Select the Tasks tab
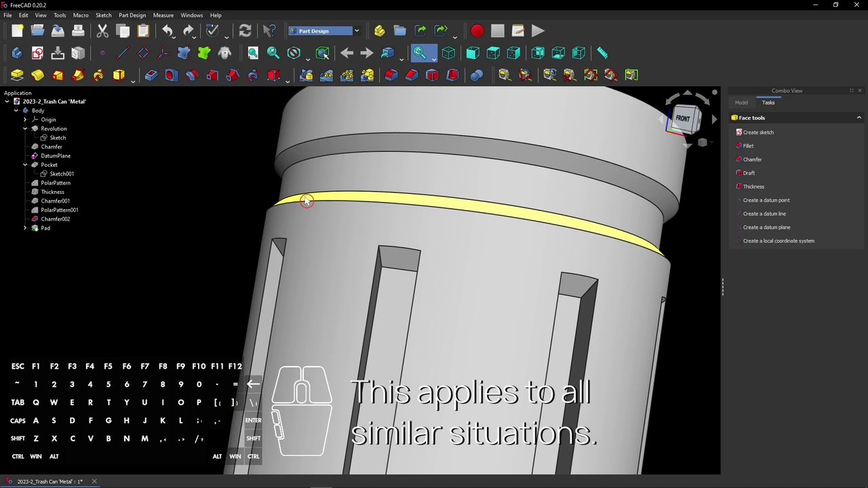This screenshot has width=868, height=488. (x=768, y=102)
